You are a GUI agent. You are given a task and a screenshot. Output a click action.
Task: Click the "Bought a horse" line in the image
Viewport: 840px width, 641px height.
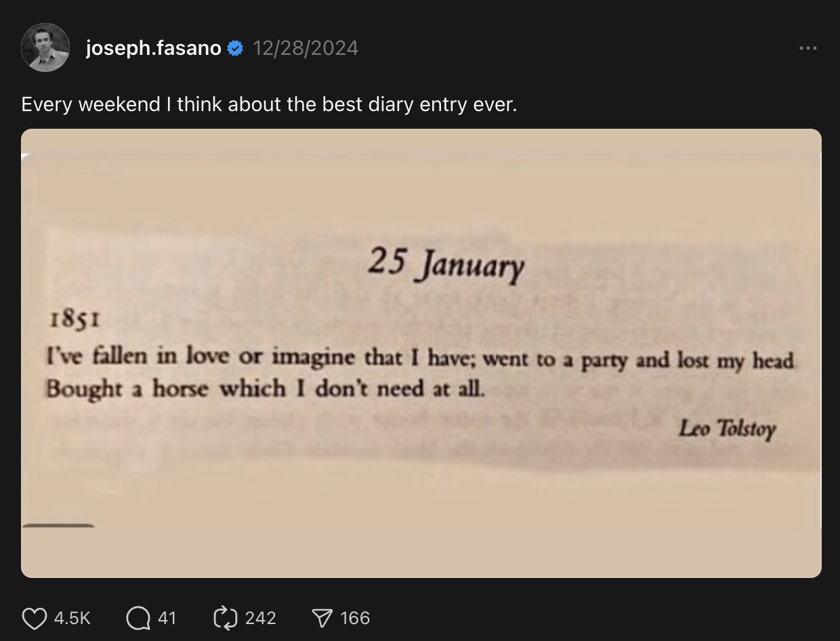click(x=266, y=389)
